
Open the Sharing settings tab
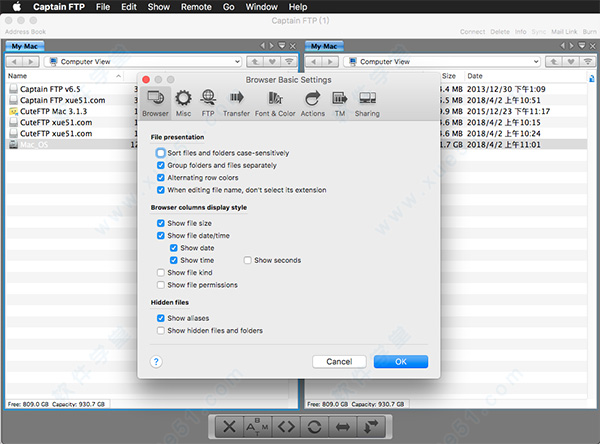(x=367, y=103)
